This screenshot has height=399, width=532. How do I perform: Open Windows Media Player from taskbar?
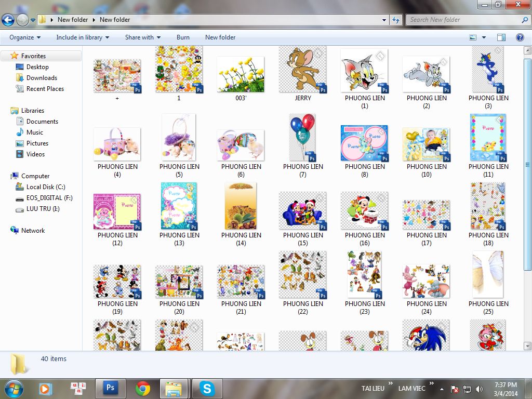coord(45,389)
